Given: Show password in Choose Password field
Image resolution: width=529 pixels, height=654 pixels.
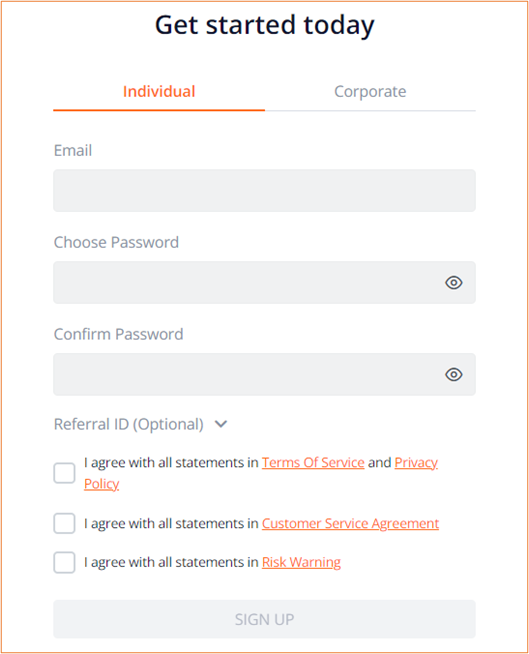Looking at the screenshot, I should point(453,283).
